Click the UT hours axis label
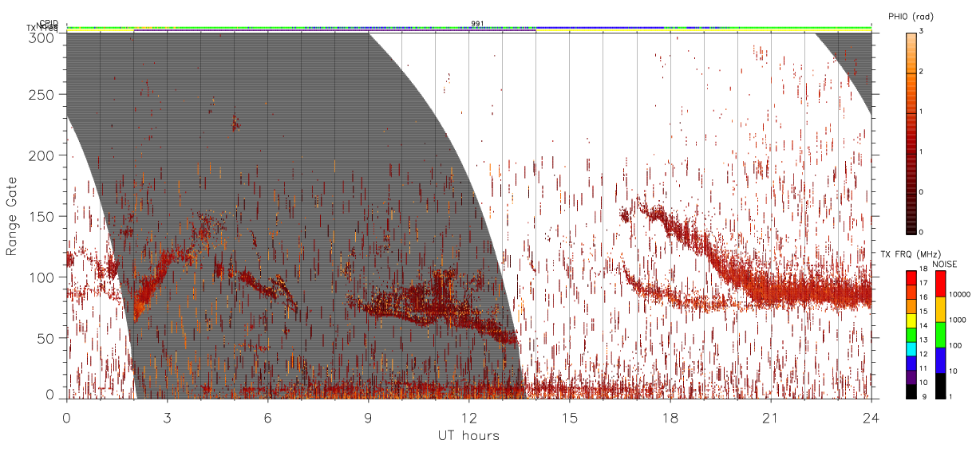The height and width of the screenshot is (452, 980). tap(468, 435)
